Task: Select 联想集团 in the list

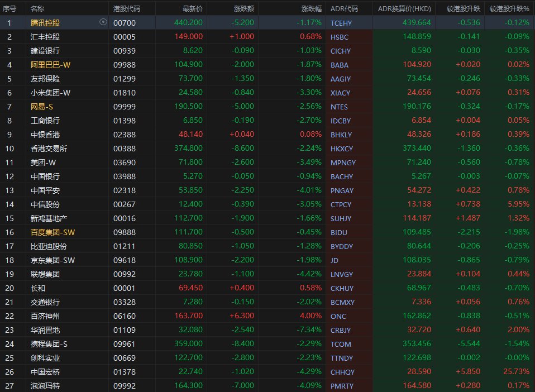Action: [x=45, y=274]
